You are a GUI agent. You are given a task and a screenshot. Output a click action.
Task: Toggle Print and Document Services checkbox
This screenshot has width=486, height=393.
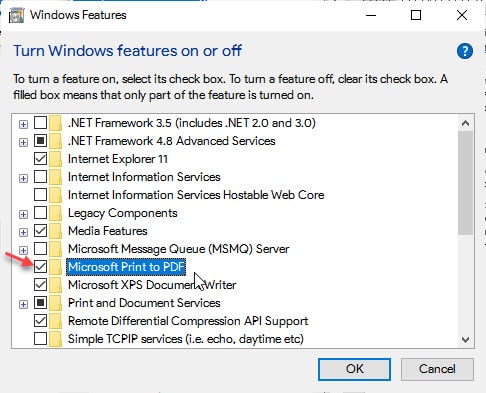pyautogui.click(x=40, y=303)
